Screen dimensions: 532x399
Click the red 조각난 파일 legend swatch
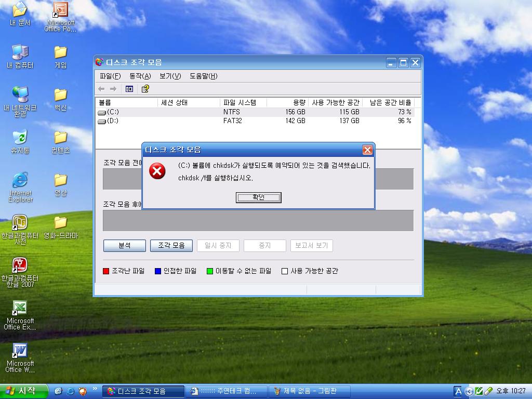(x=106, y=271)
